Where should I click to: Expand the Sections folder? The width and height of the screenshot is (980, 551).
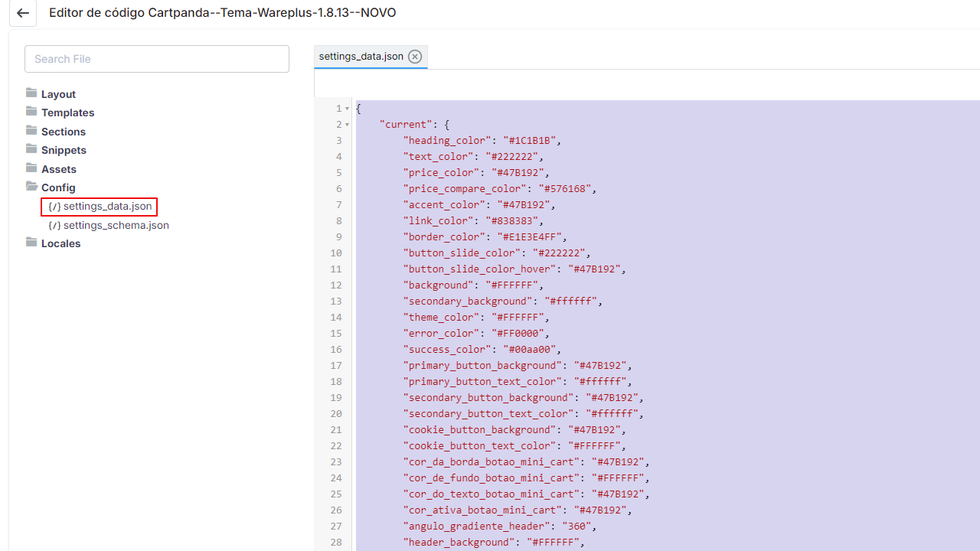64,132
